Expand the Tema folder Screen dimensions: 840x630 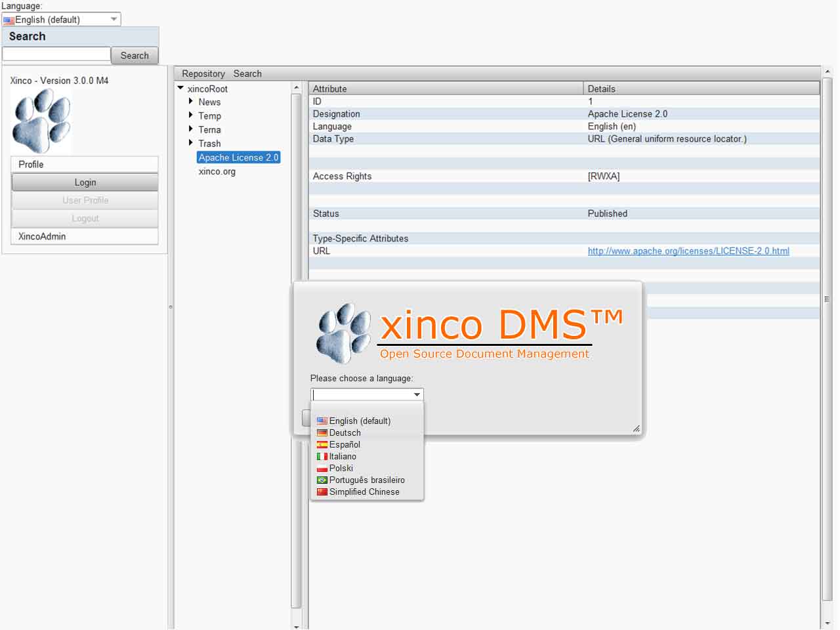[191, 129]
